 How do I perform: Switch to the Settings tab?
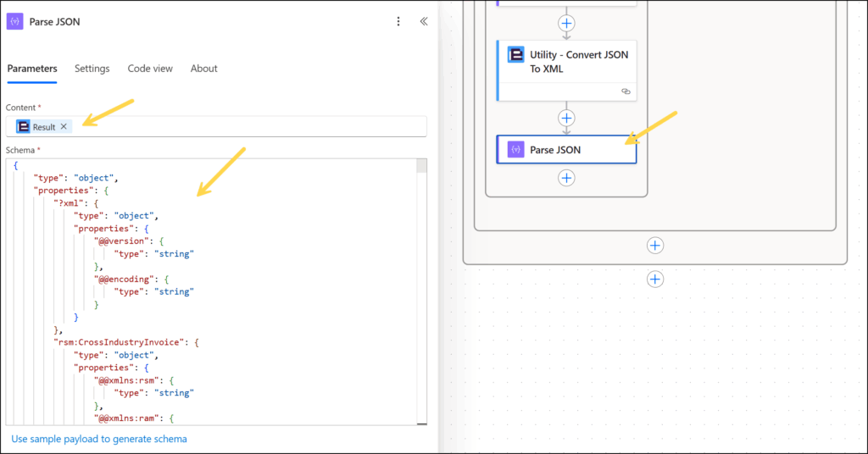point(92,69)
